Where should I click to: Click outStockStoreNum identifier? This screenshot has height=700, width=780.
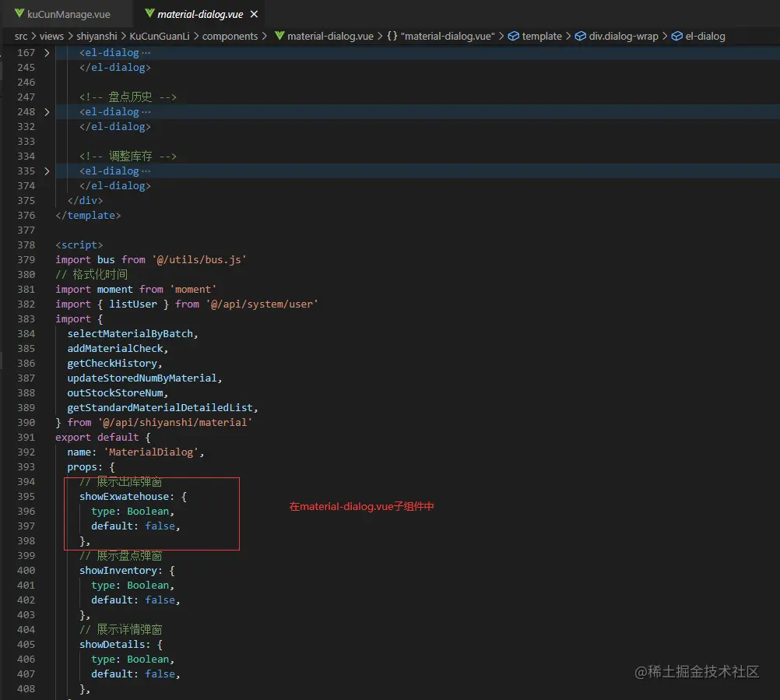(x=115, y=393)
